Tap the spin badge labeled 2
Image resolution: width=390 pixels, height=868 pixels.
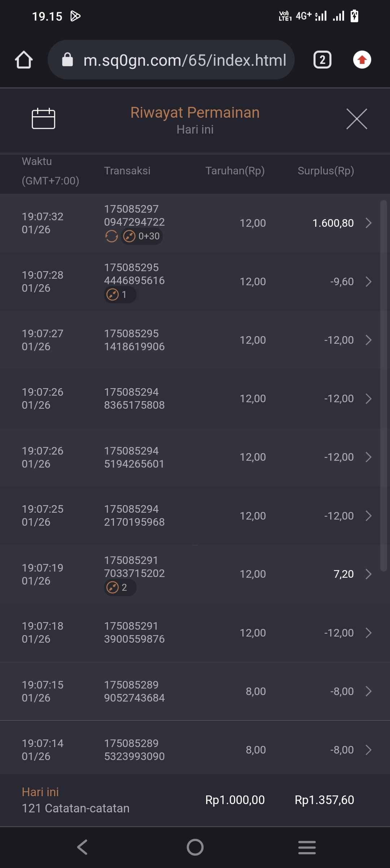pyautogui.click(x=120, y=587)
